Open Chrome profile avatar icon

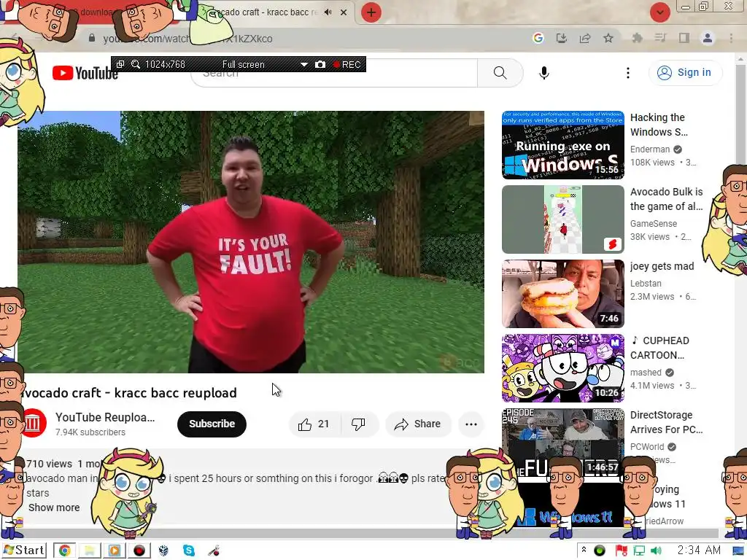[708, 38]
